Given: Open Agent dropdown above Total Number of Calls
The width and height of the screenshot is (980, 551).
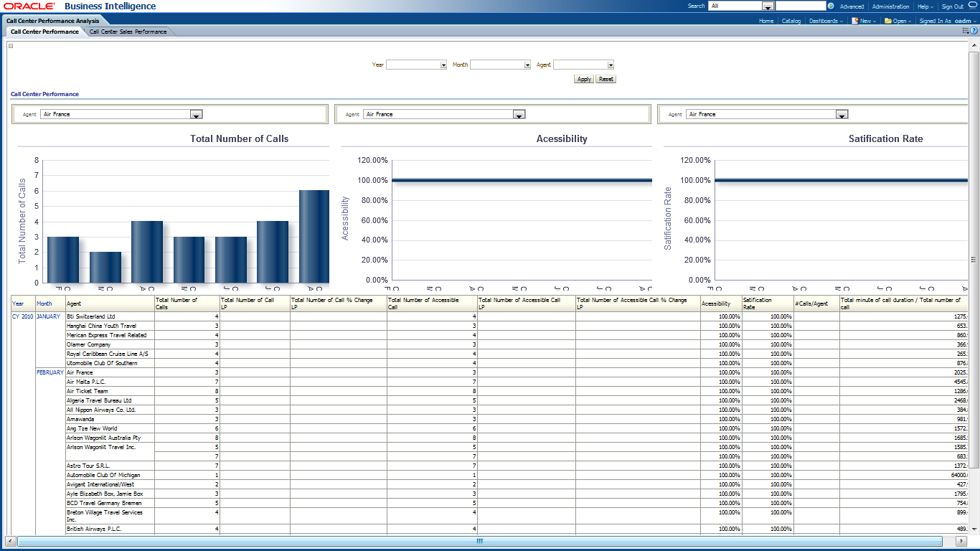Looking at the screenshot, I should (196, 114).
